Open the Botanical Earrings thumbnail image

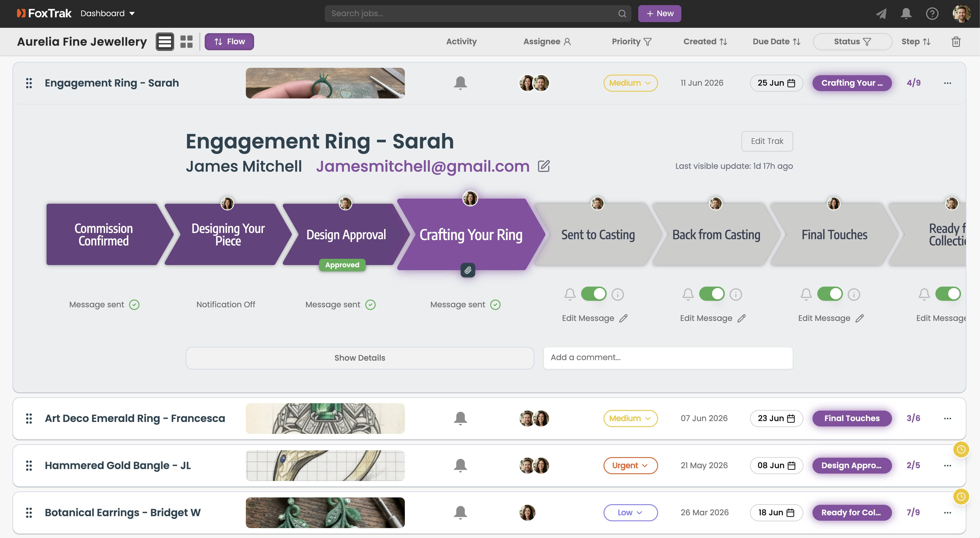coord(325,512)
